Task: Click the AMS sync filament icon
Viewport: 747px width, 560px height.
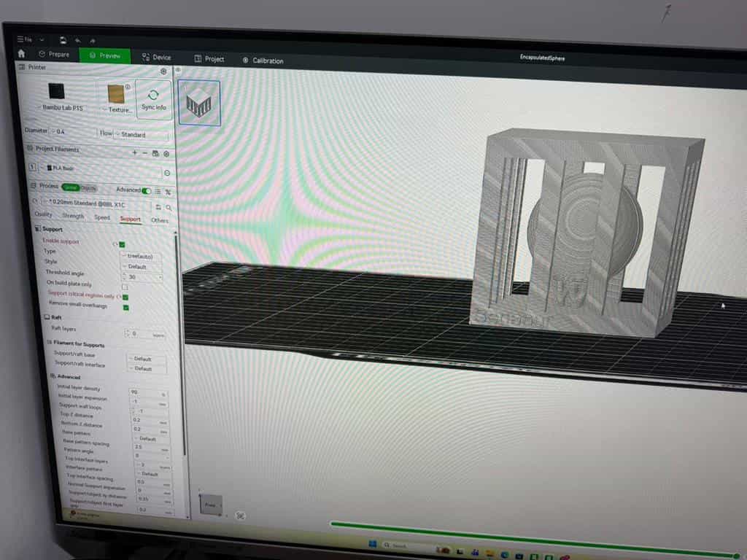Action: (155, 153)
